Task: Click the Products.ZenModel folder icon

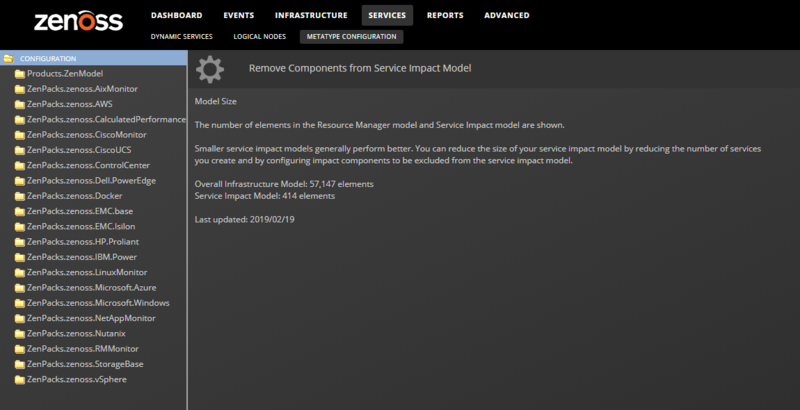Action: pyautogui.click(x=20, y=74)
